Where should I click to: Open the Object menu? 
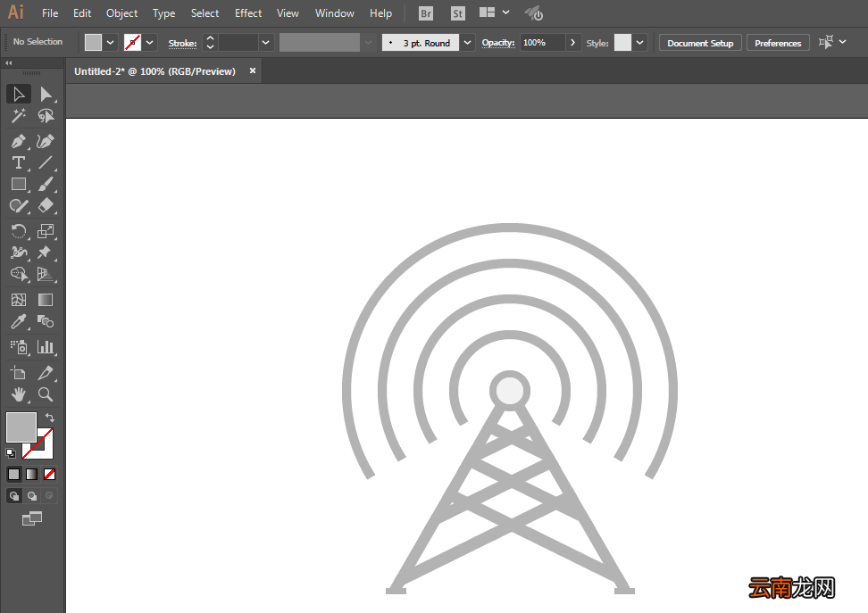121,13
